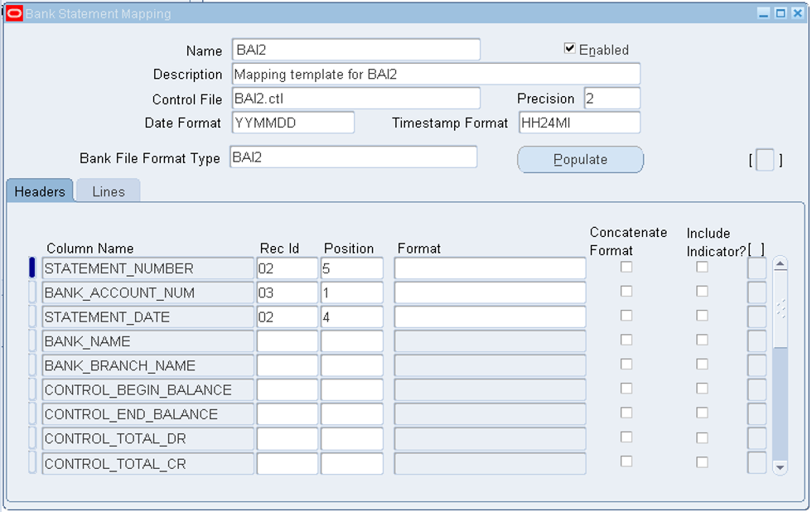Check Concatenate Format for CONTROL_END_BALANCE
Screen dimensions: 812x512
click(x=626, y=413)
